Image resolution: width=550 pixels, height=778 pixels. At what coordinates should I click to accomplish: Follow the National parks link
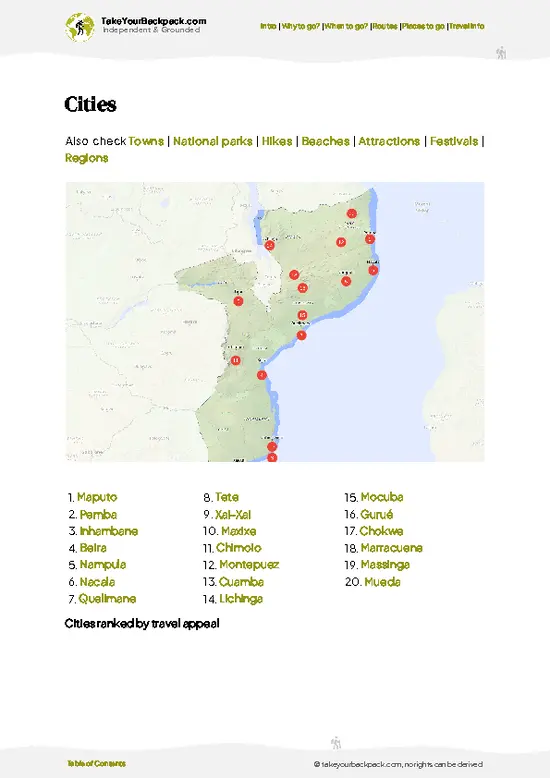coord(213,141)
